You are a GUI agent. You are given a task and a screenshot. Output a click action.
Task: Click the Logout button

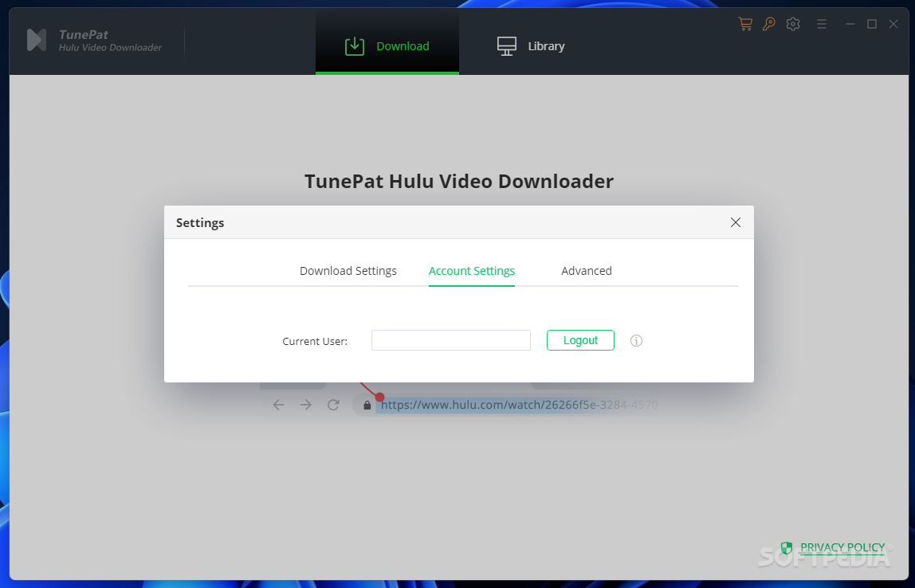coord(580,340)
